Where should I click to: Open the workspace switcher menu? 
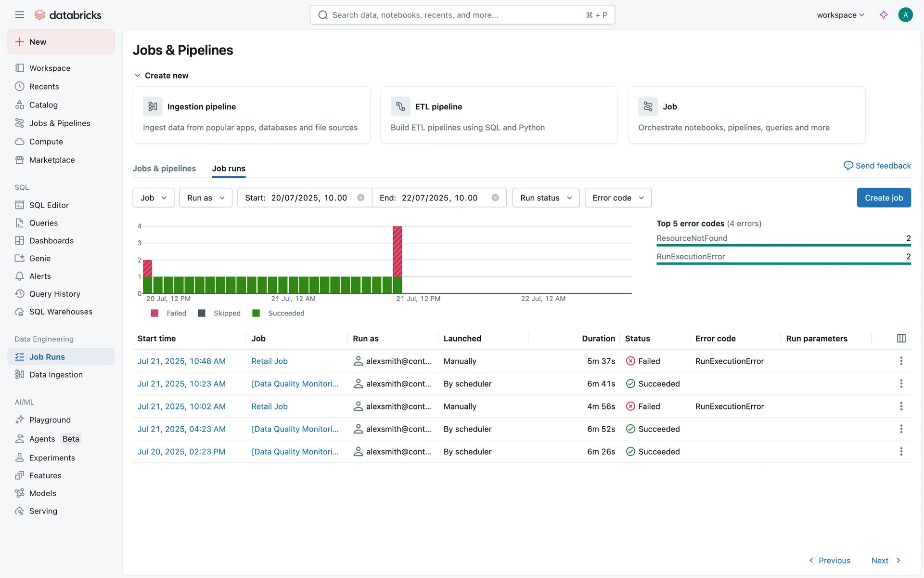tap(840, 15)
